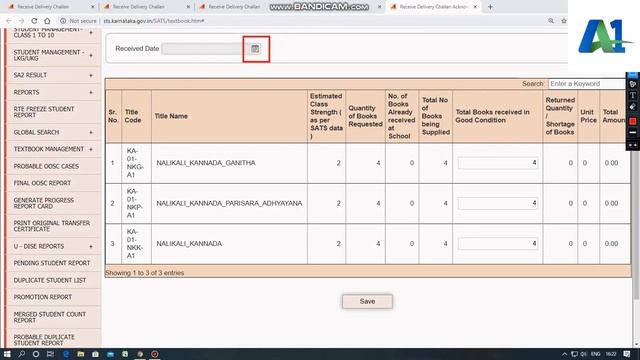Select Bandicam eraser tool
The width and height of the screenshot is (640, 360).
pos(633,107)
